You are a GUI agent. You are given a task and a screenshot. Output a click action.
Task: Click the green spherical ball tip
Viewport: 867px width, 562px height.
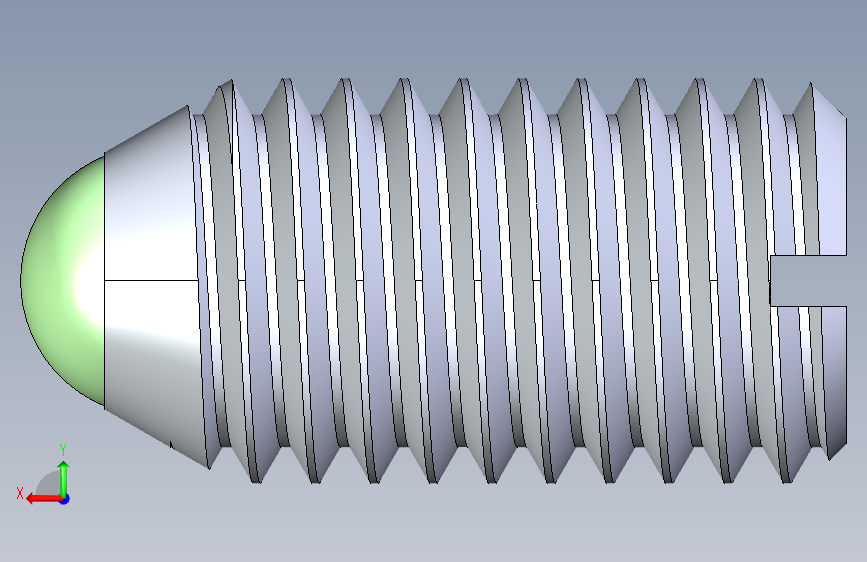(62, 280)
